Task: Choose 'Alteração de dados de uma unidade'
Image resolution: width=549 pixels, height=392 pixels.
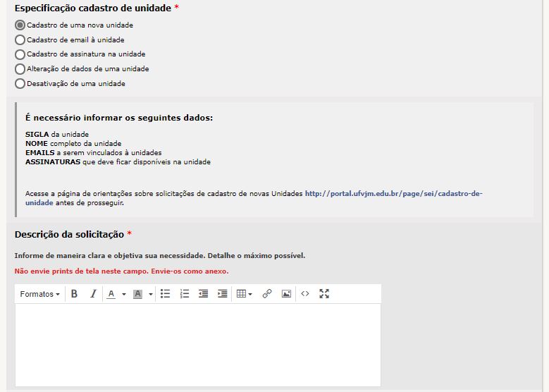Action: click(x=20, y=69)
